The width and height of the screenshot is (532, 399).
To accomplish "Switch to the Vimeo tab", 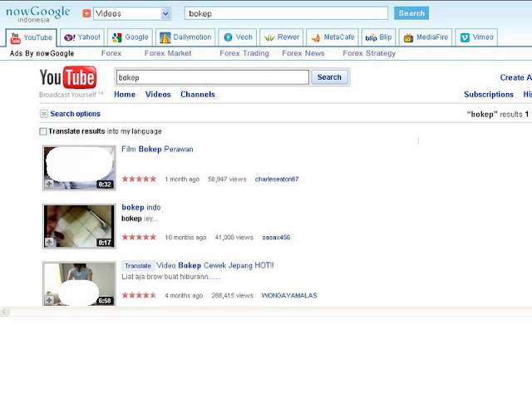I will (x=476, y=37).
